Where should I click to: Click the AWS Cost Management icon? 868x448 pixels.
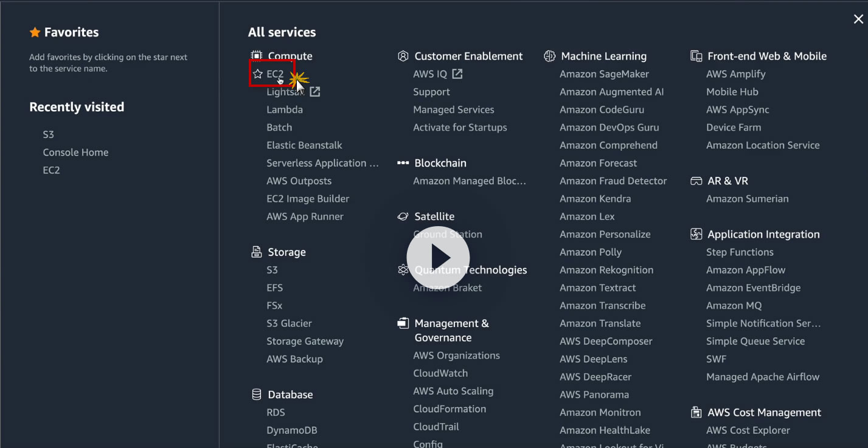click(x=696, y=413)
